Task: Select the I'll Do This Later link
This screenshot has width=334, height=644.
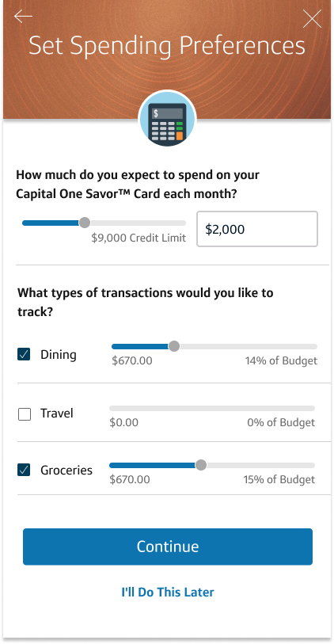Action: point(168,593)
